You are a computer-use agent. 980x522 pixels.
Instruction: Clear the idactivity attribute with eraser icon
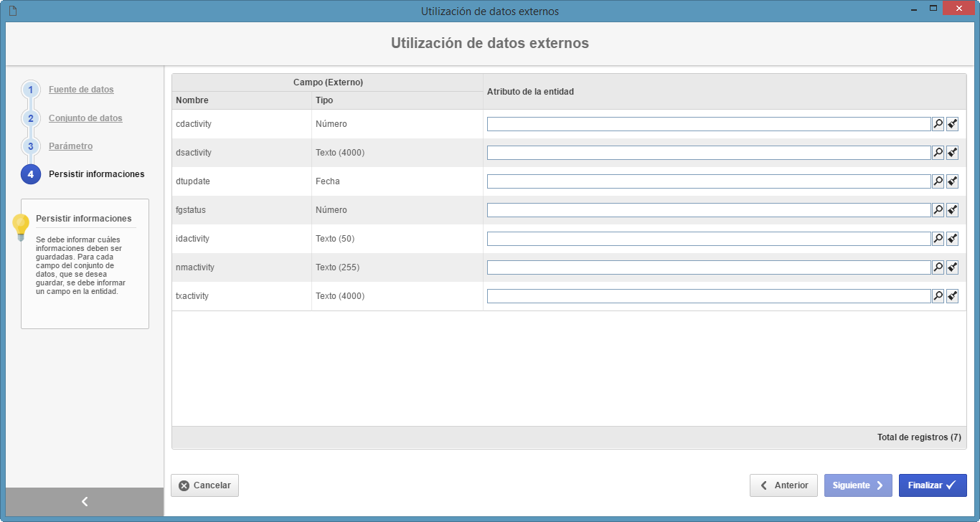pyautogui.click(x=952, y=239)
